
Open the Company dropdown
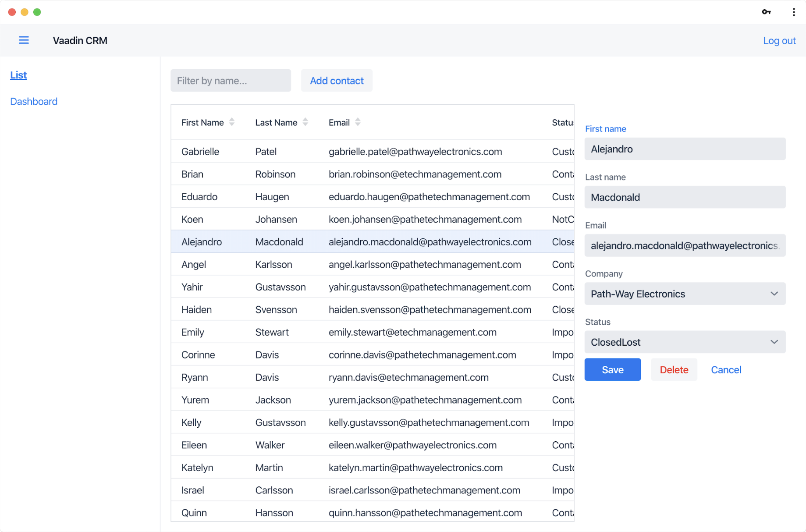(x=685, y=294)
